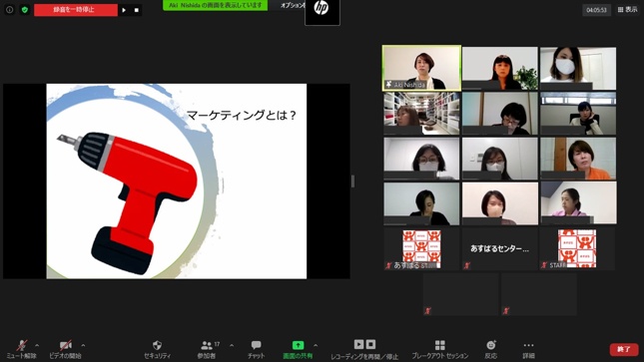This screenshot has height=362, width=644.
Task: Select tile of woman in pink top
Action: pos(578,203)
